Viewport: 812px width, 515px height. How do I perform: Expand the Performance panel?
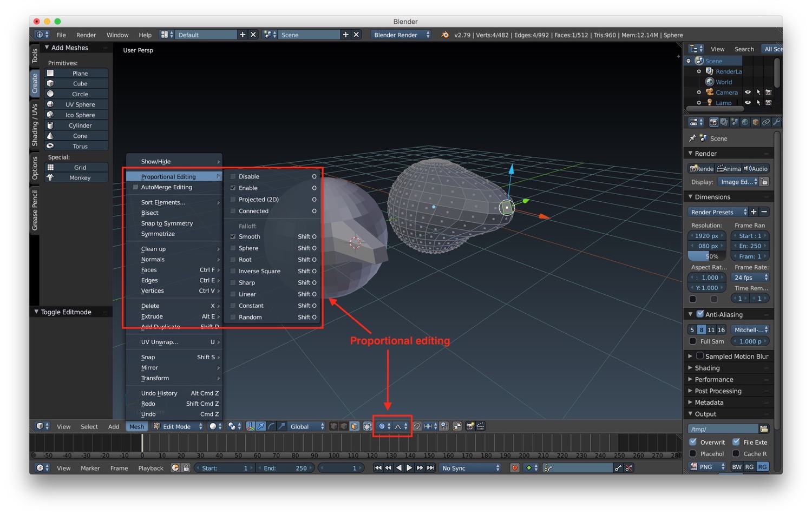coord(713,379)
